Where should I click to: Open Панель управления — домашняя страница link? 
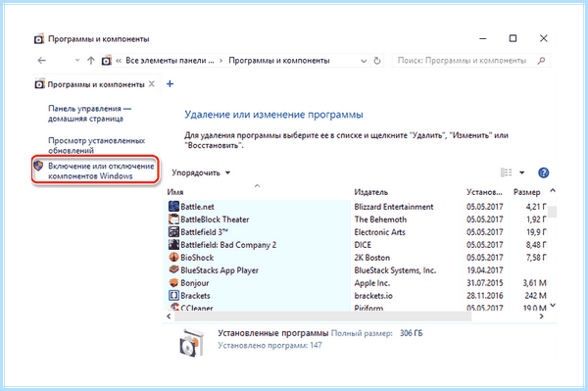(89, 114)
